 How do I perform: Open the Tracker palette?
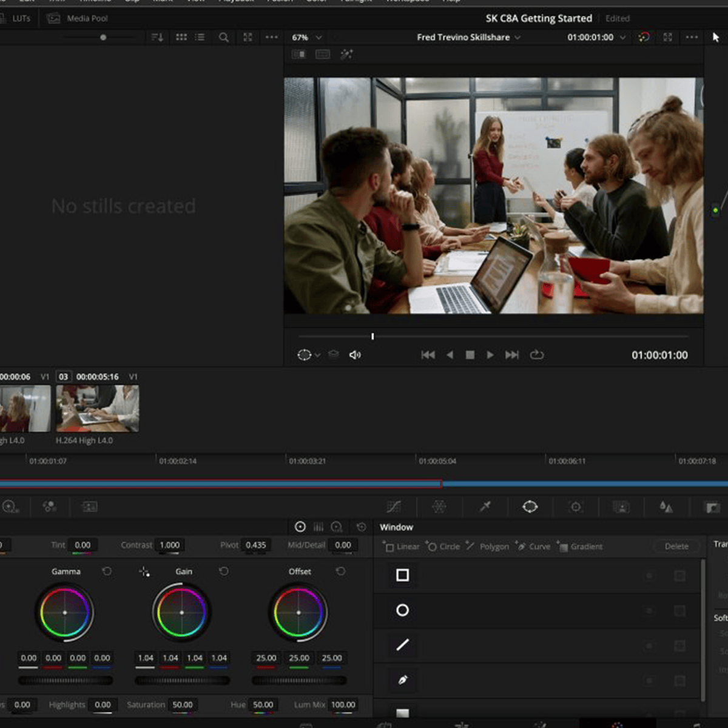coord(576,507)
